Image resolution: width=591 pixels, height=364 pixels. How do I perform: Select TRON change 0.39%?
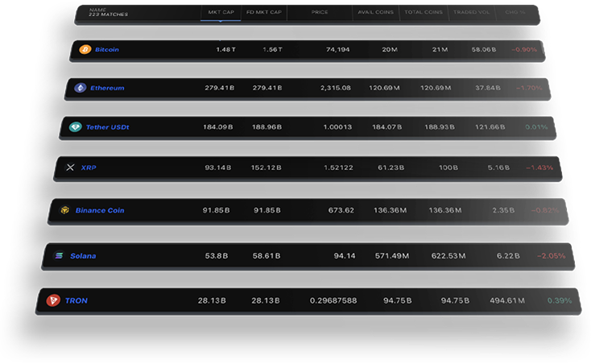coord(560,300)
